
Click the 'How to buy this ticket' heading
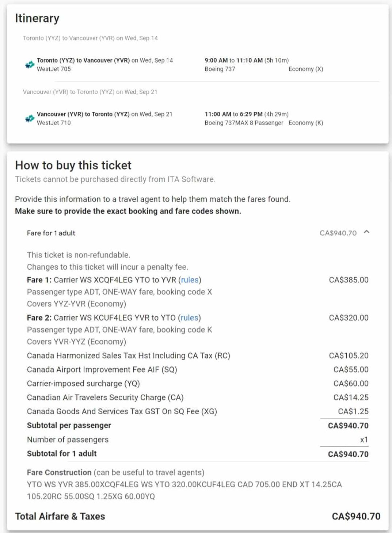[73, 165]
